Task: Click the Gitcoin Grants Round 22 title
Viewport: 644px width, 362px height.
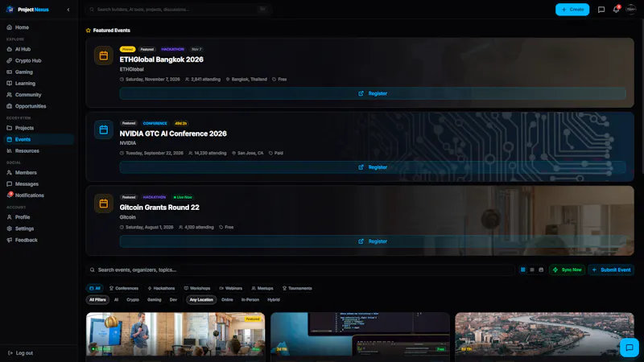Action: coord(159,208)
